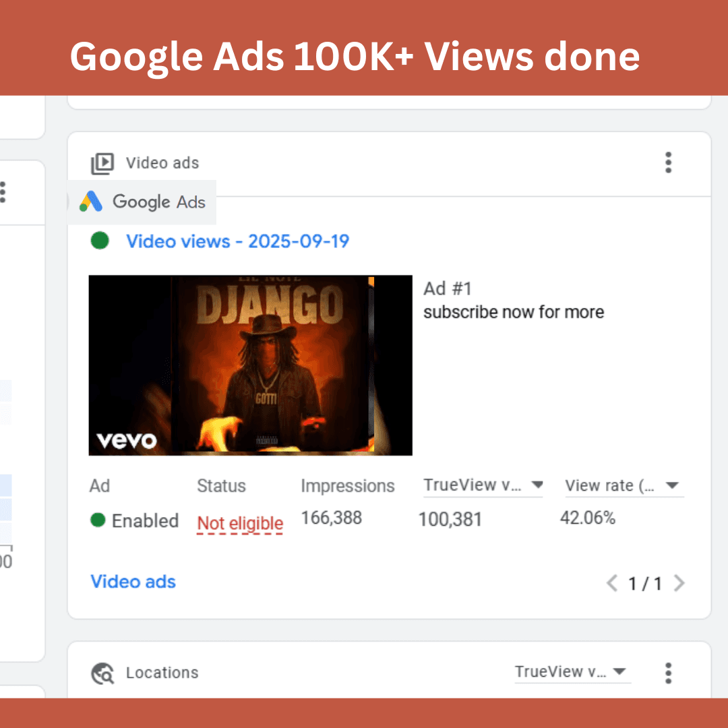Screen dimensions: 728x728
Task: Click the 1 / 1 page indicator
Action: 645,584
